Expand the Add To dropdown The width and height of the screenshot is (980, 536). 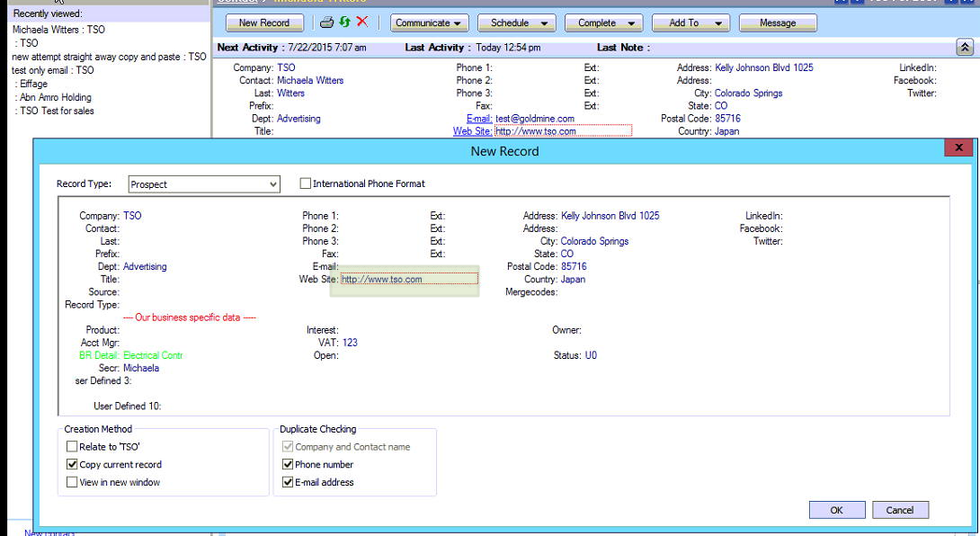point(690,22)
